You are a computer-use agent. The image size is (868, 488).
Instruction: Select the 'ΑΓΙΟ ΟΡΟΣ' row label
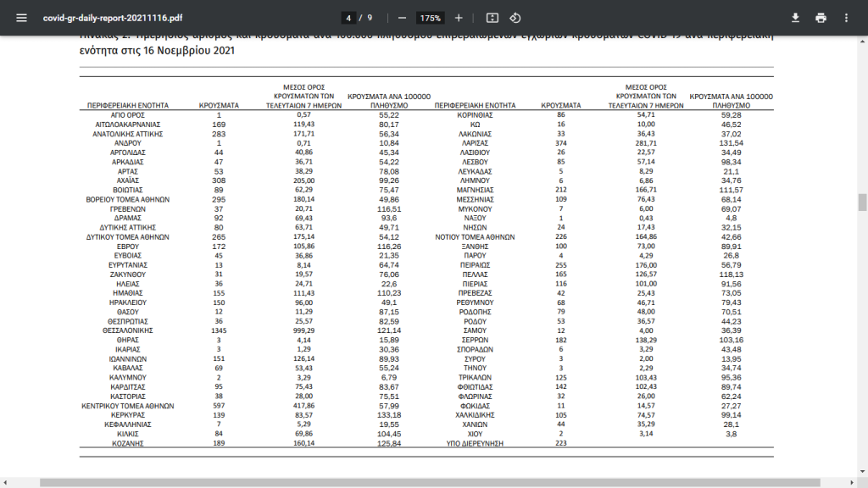point(128,115)
